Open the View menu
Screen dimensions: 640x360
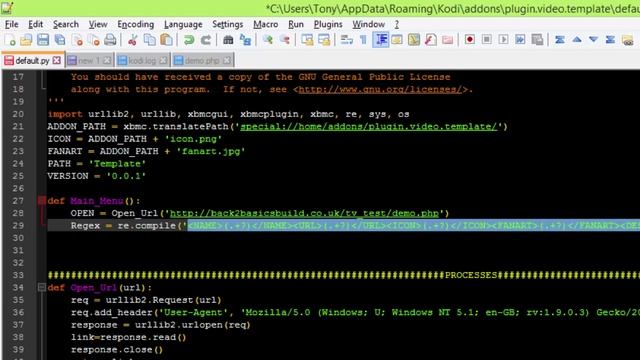pyautogui.click(x=98, y=24)
